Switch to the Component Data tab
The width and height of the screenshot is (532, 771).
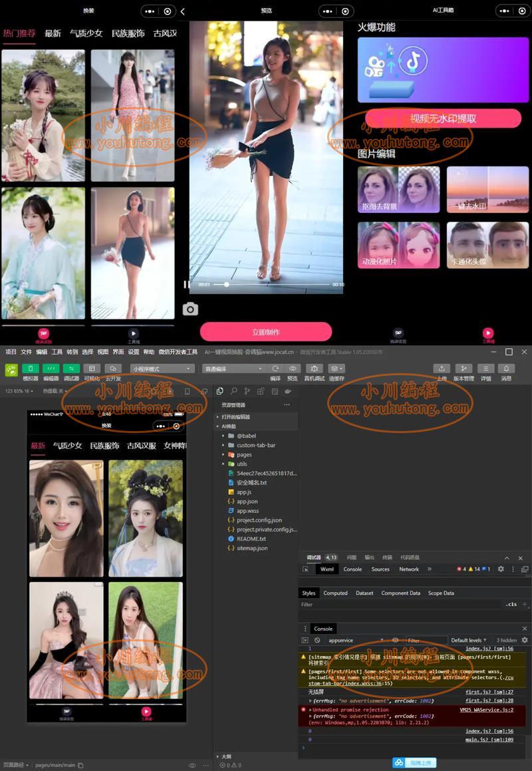point(401,593)
